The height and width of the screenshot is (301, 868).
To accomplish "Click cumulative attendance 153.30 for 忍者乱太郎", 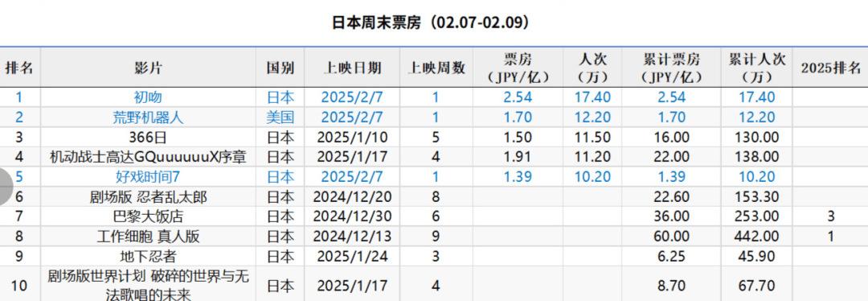I will [757, 197].
